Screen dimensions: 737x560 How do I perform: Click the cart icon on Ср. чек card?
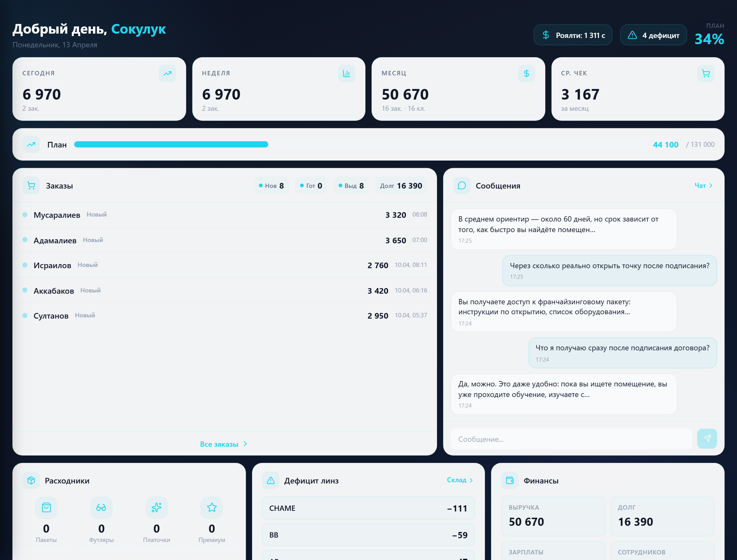pyautogui.click(x=706, y=73)
